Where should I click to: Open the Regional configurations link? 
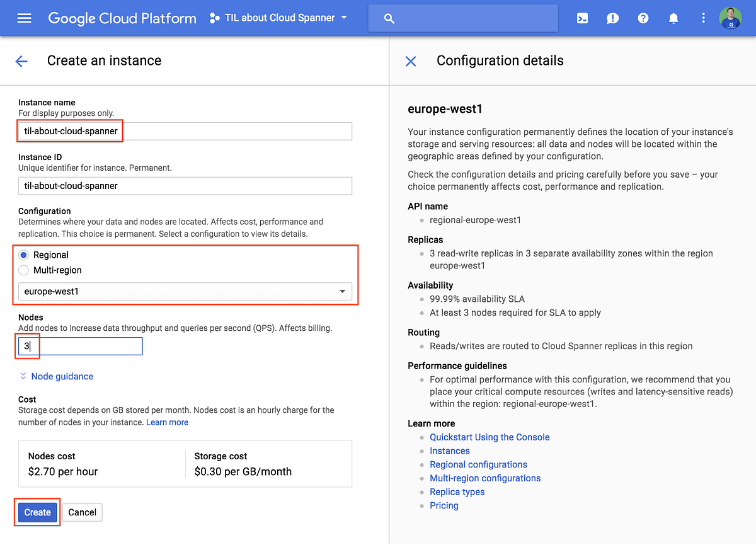pyautogui.click(x=478, y=464)
